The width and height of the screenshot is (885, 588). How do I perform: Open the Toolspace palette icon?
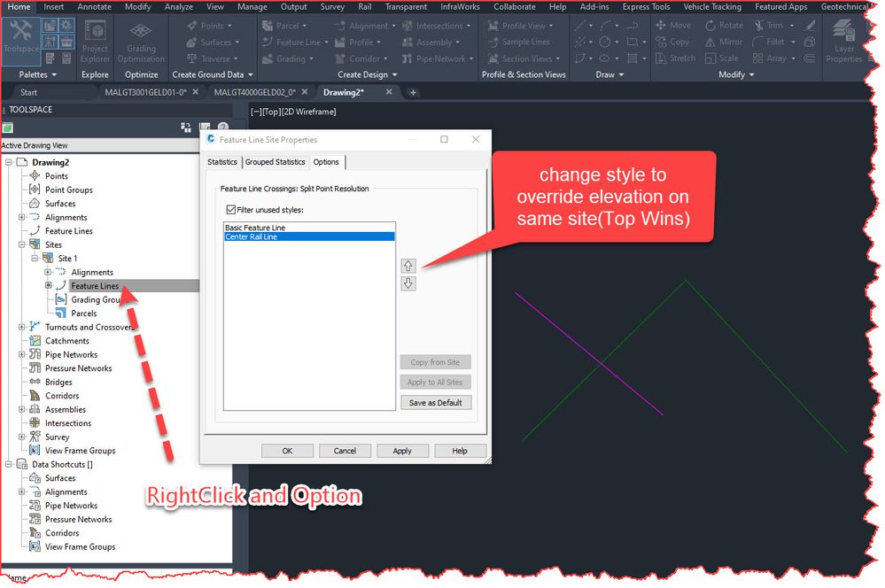21,35
